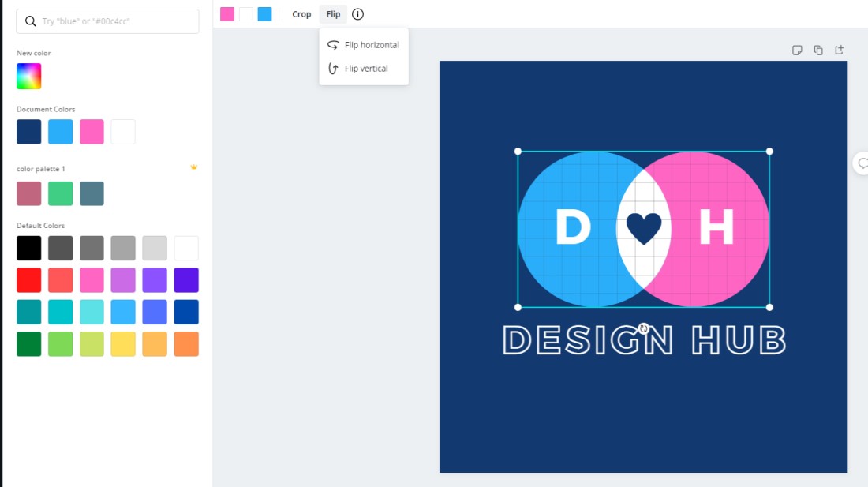Pick the white Document Colors swatch
Image resolution: width=868 pixels, height=487 pixels.
tap(123, 132)
